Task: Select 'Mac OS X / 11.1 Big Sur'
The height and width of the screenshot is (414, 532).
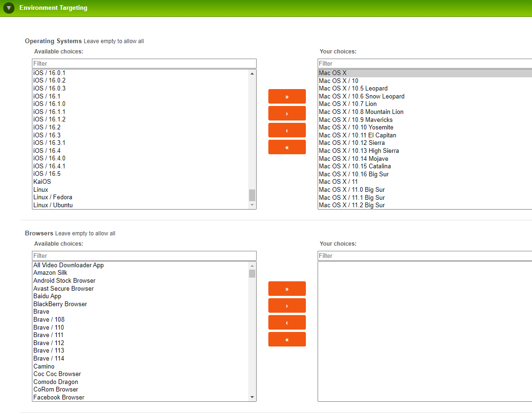Action: pyautogui.click(x=425, y=197)
